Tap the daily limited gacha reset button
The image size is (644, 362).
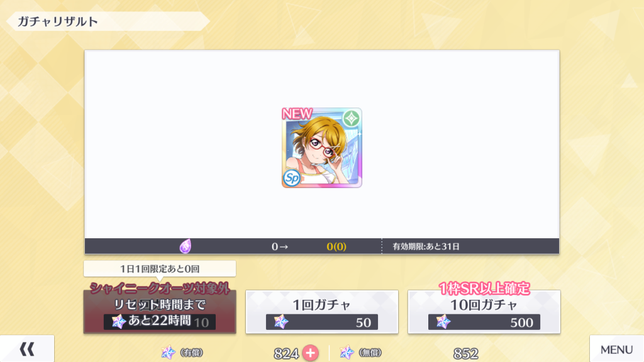(x=160, y=312)
